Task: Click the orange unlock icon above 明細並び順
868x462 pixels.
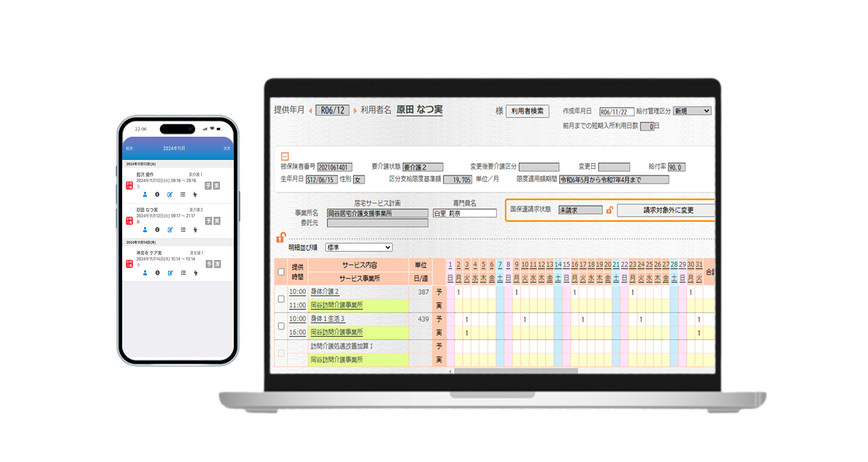Action: pos(281,238)
